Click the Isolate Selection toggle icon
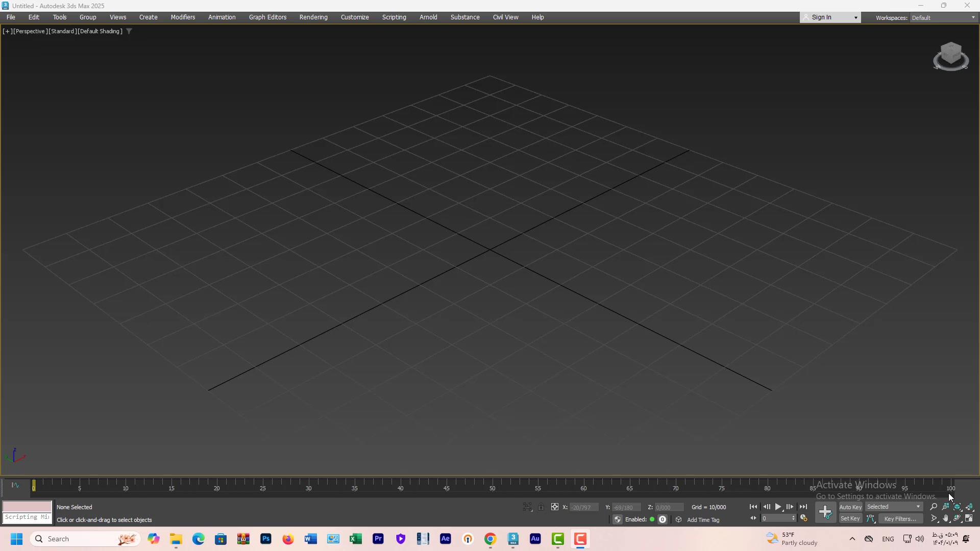980x551 pixels. (x=527, y=507)
